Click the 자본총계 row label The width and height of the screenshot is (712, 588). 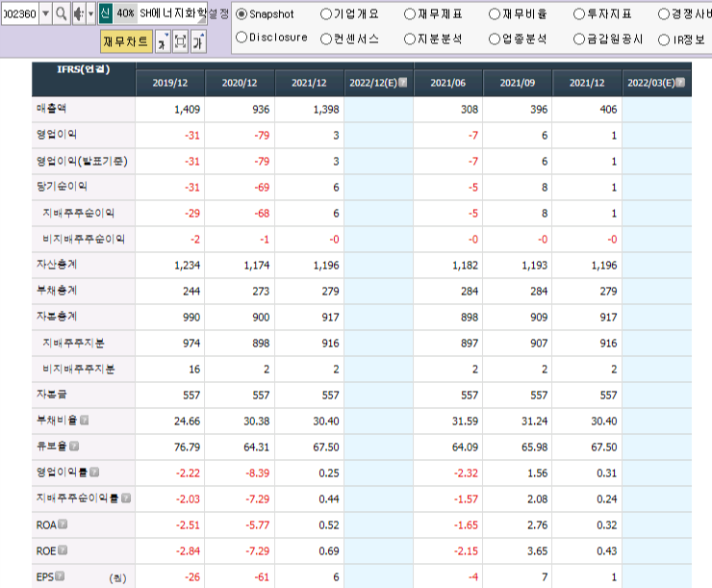pos(57,316)
